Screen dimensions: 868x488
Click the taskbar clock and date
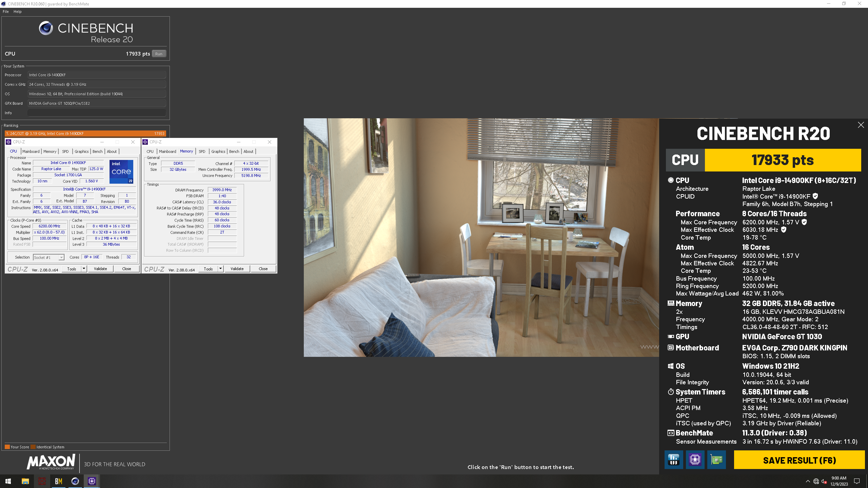pos(839,481)
